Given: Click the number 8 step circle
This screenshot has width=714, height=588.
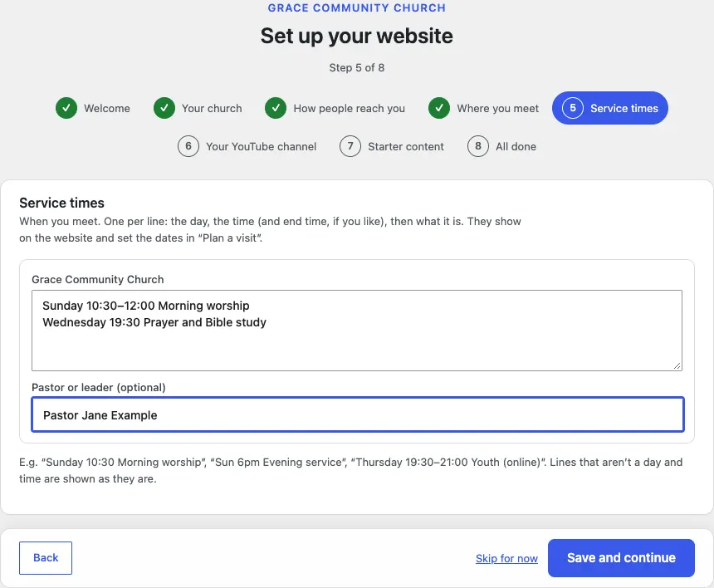Looking at the screenshot, I should coord(478,146).
